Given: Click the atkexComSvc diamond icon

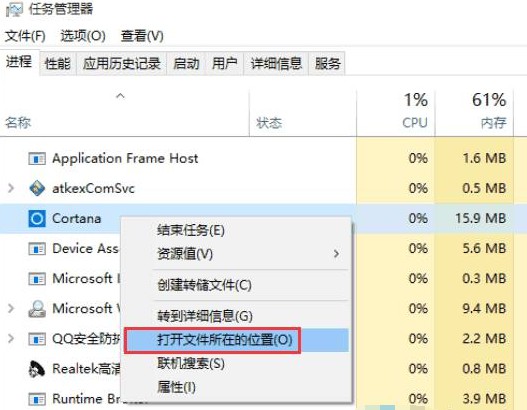Looking at the screenshot, I should [x=37, y=188].
